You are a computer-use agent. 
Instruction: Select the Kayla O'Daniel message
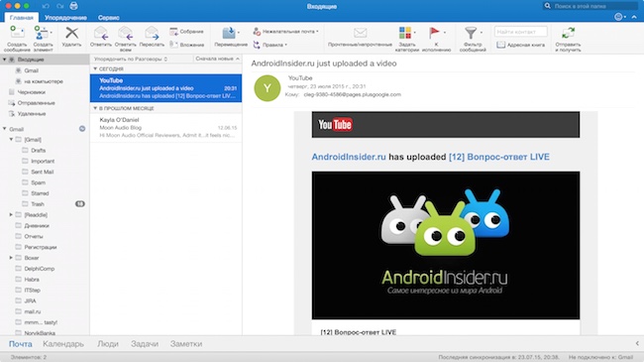point(165,128)
